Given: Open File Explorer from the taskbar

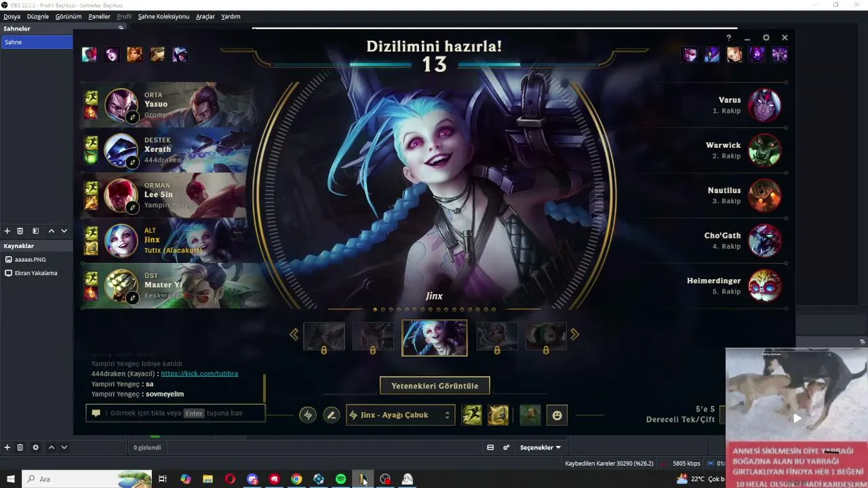Looking at the screenshot, I should pos(208,479).
